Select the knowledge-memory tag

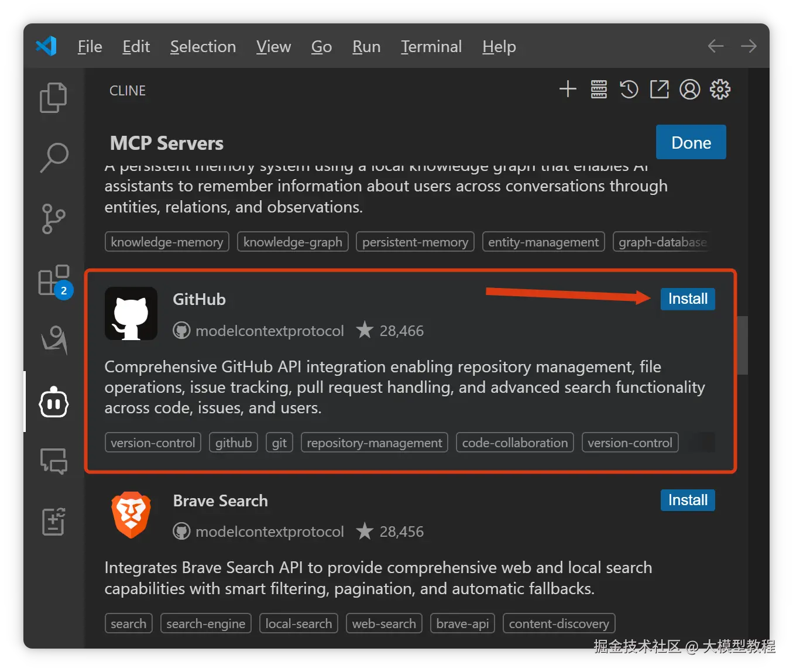167,242
